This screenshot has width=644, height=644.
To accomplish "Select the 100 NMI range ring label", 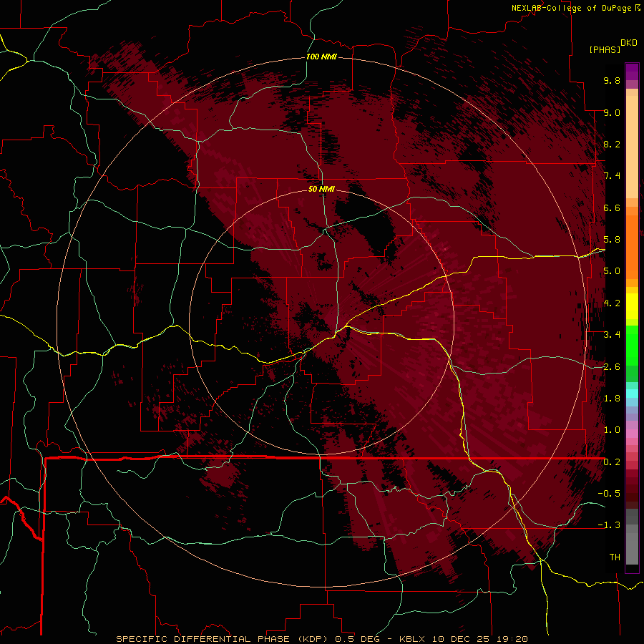I will pos(321,57).
